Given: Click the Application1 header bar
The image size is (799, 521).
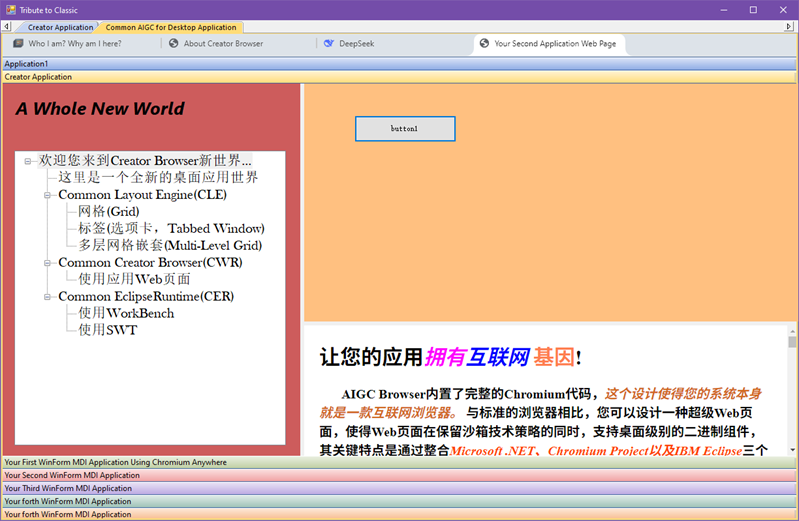Looking at the screenshot, I should coord(399,64).
